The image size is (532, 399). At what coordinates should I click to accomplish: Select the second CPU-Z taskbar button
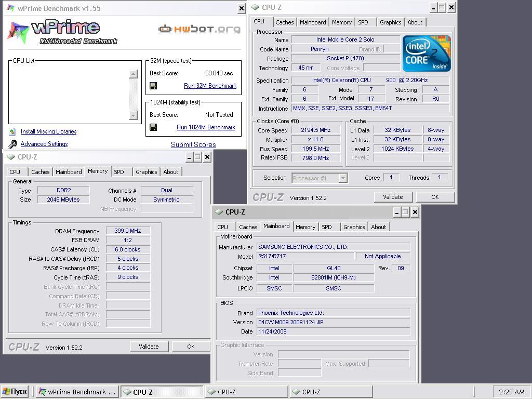(x=247, y=392)
